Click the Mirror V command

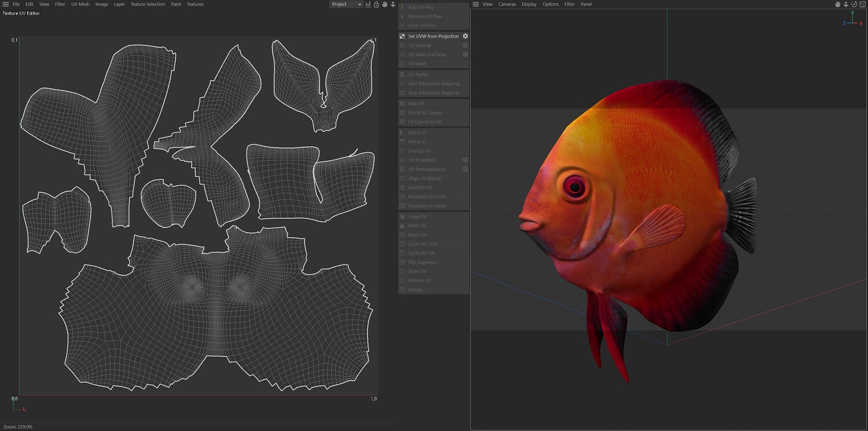(433, 142)
